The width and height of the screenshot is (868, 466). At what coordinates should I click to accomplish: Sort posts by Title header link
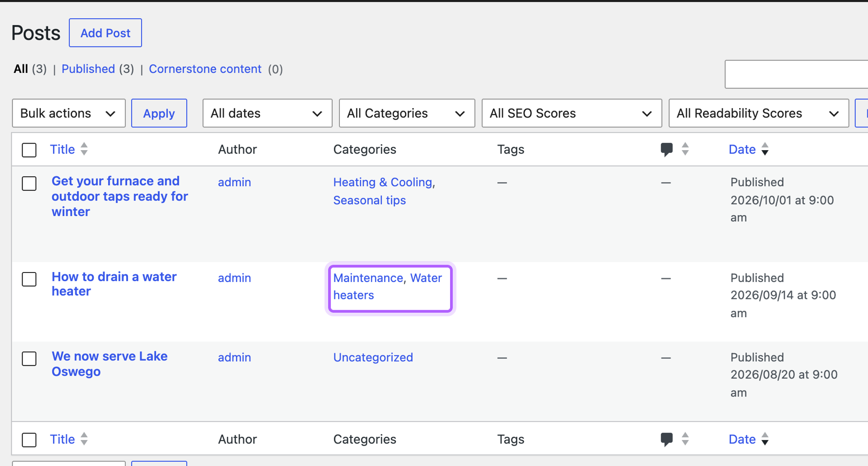[x=62, y=149]
